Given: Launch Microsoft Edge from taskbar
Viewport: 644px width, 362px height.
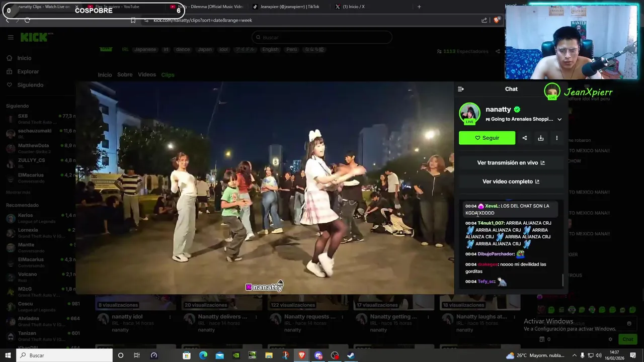Looking at the screenshot, I should 203,355.
